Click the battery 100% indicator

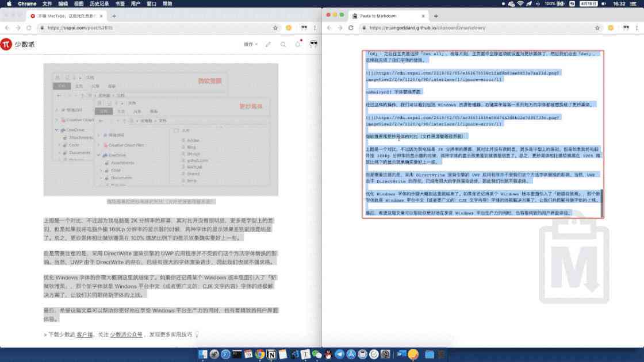(x=554, y=3)
